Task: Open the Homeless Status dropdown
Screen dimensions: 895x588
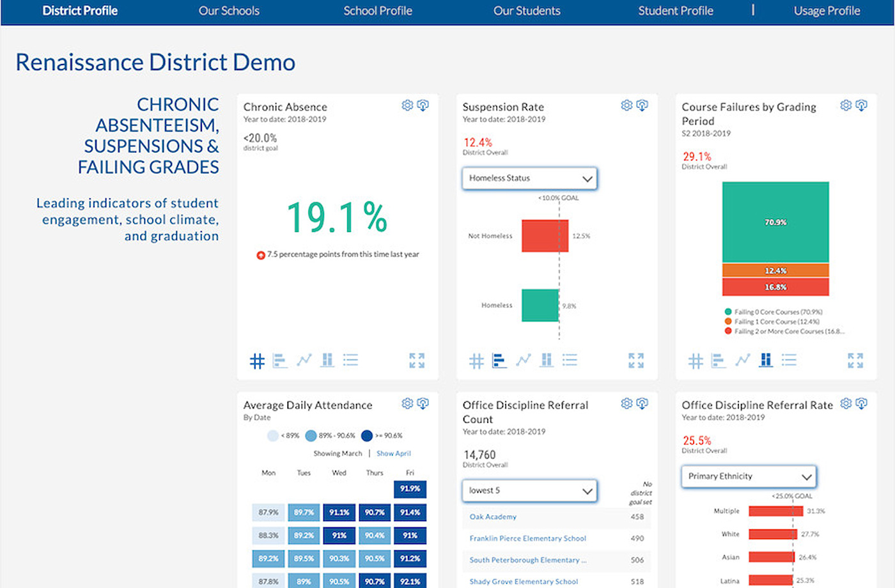Action: (x=529, y=178)
